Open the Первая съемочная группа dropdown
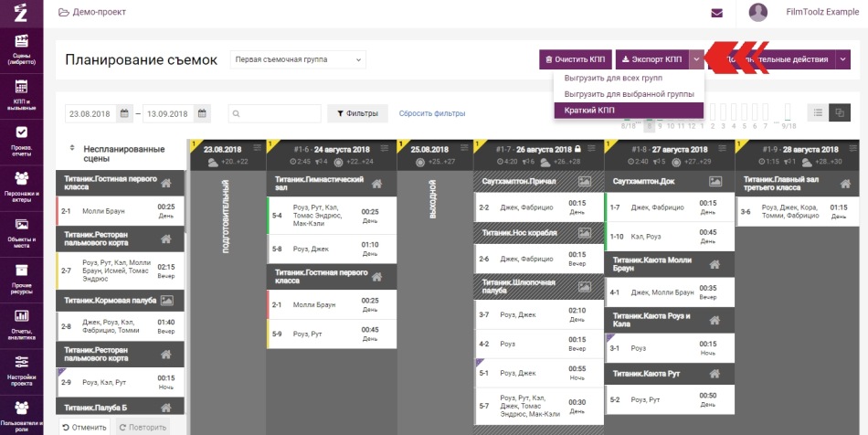Viewport: 868px width, 435px height. point(298,59)
